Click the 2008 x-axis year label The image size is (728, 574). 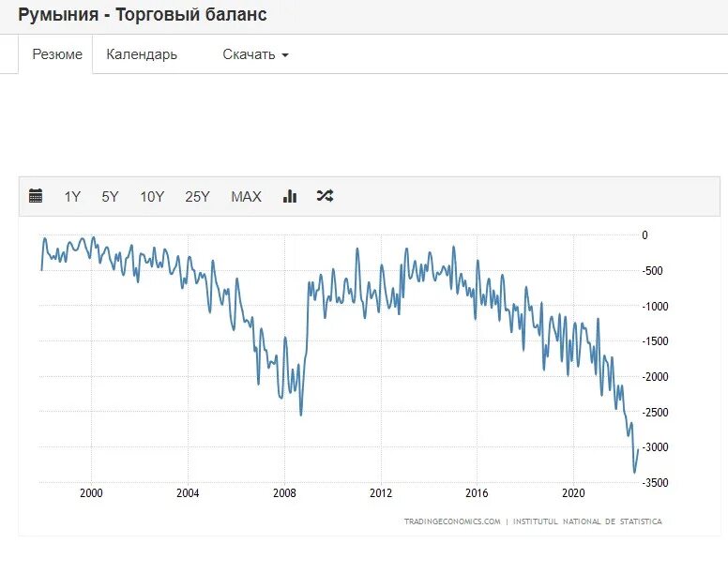pos(284,492)
